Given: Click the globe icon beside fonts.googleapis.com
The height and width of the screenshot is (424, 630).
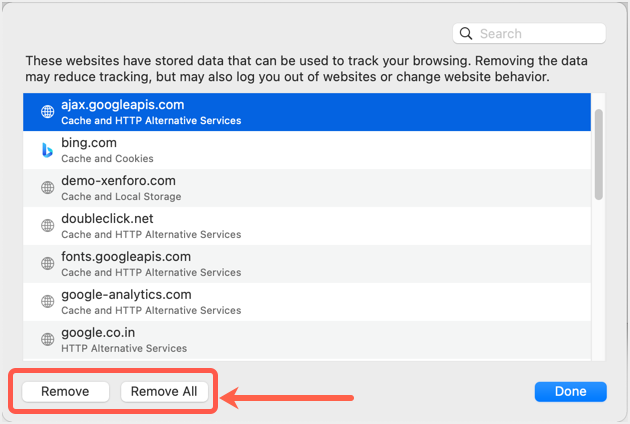Looking at the screenshot, I should (47, 263).
